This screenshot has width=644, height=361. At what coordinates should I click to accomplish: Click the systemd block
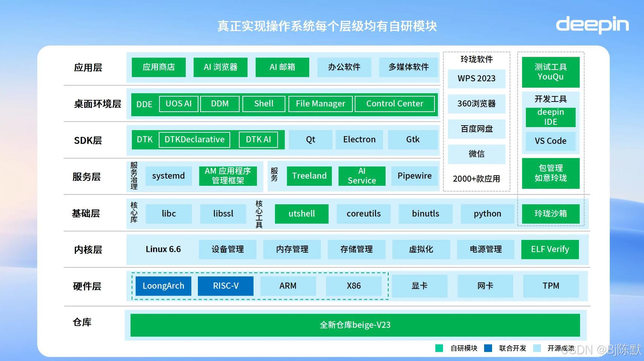tap(169, 176)
